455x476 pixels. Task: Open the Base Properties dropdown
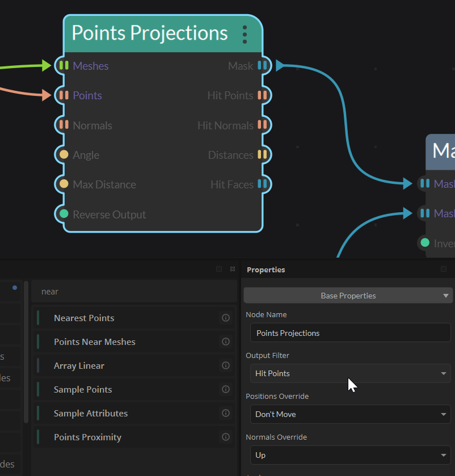tap(348, 296)
